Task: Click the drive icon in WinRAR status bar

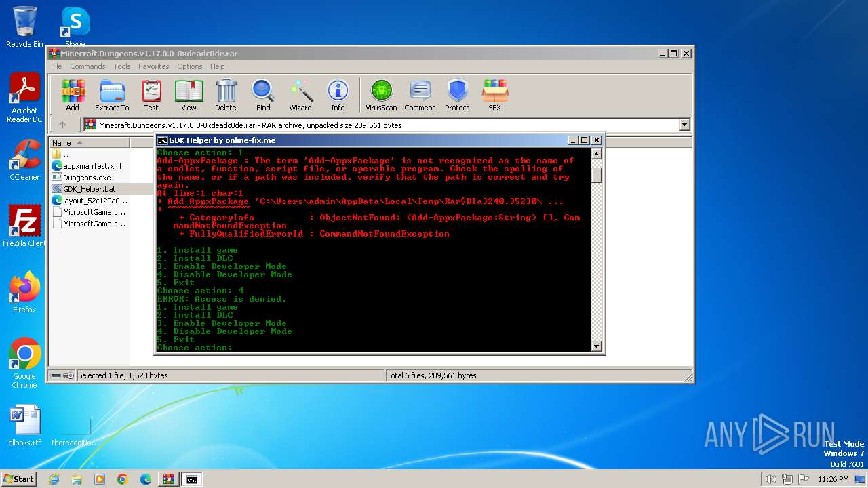Action: pyautogui.click(x=56, y=375)
